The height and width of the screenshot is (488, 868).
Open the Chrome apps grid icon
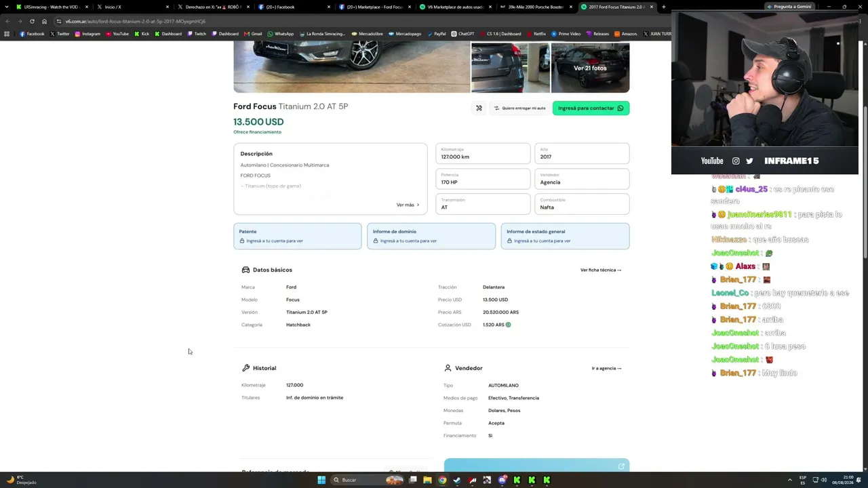7,34
